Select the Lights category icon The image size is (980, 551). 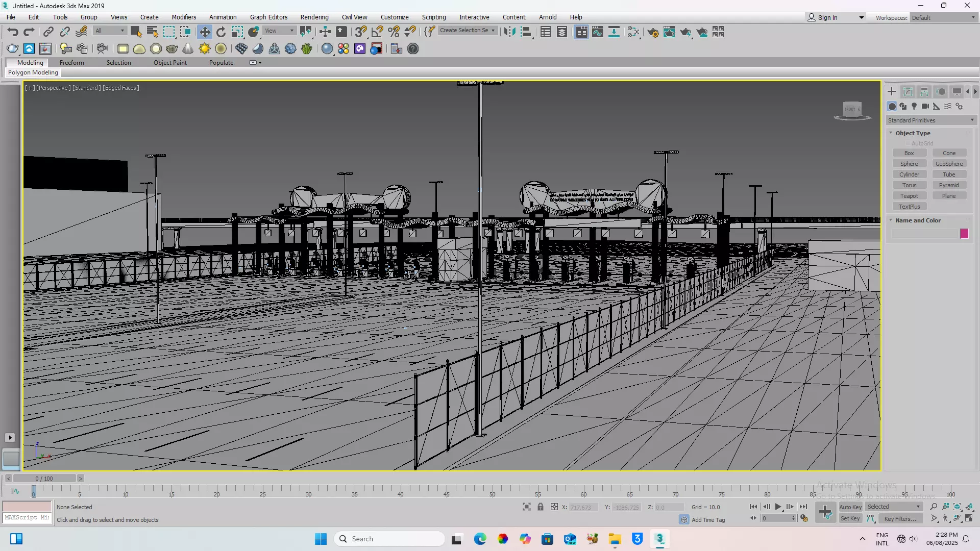coord(914,106)
